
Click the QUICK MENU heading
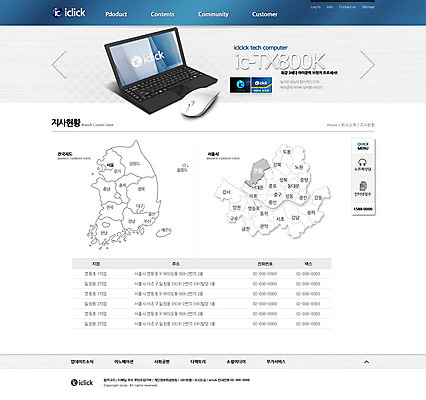tap(363, 146)
